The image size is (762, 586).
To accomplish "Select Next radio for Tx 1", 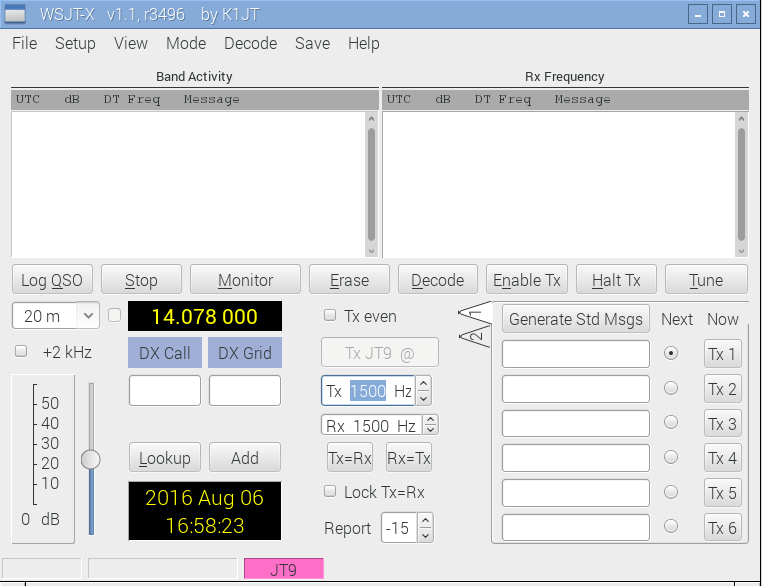I will tap(671, 353).
